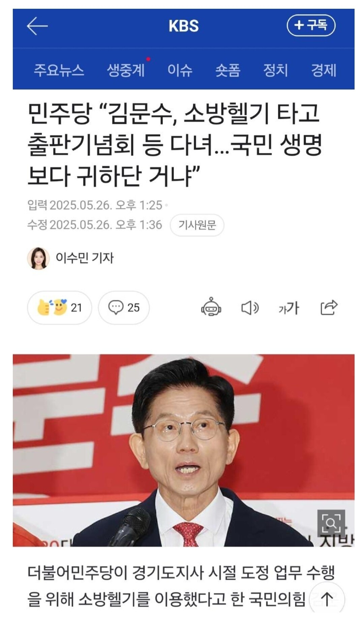Share the article via share icon
Screen dimensions: 364x643
(329, 307)
